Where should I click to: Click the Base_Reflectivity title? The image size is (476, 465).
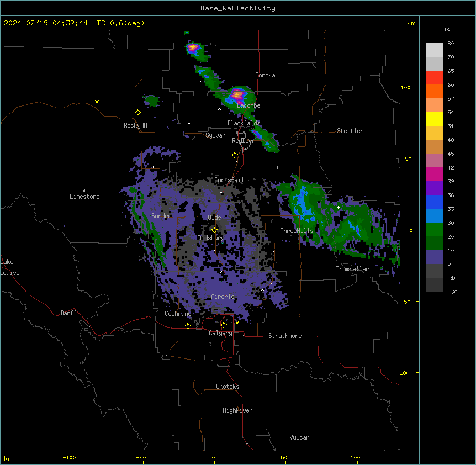coord(238,8)
